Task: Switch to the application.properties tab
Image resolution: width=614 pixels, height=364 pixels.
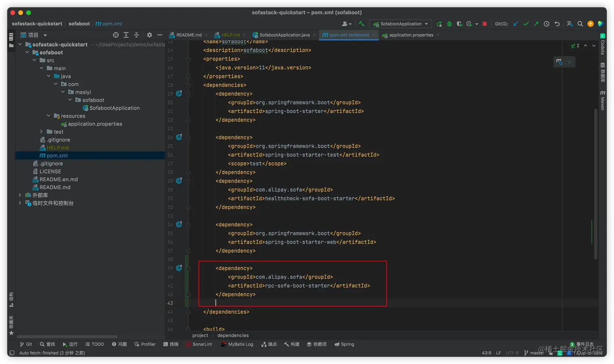Action: click(411, 35)
